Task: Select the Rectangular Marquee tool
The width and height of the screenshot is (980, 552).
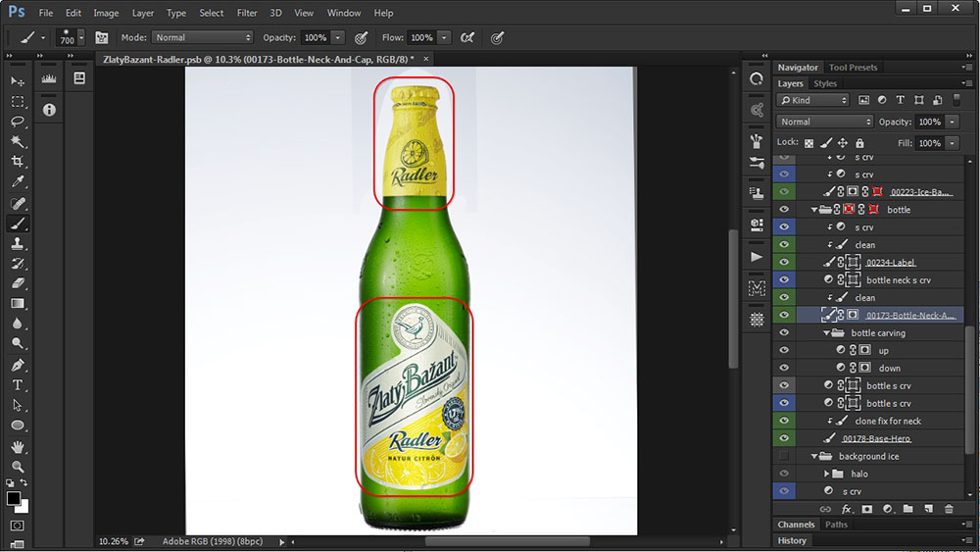Action: click(18, 102)
